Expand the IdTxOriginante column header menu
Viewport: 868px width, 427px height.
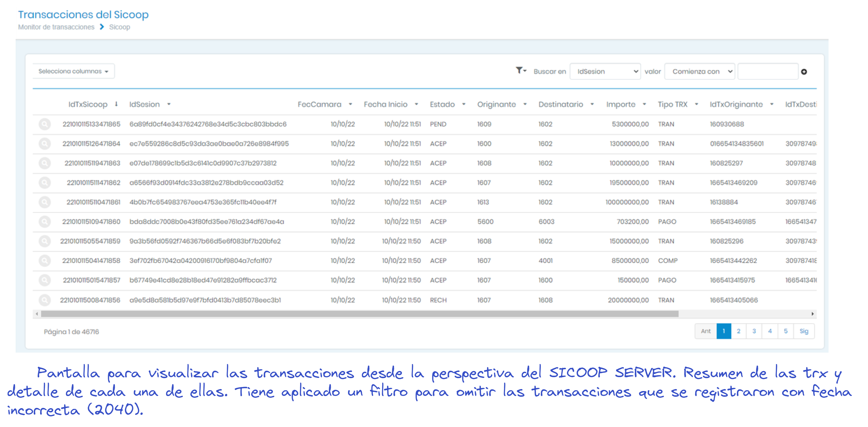point(772,104)
